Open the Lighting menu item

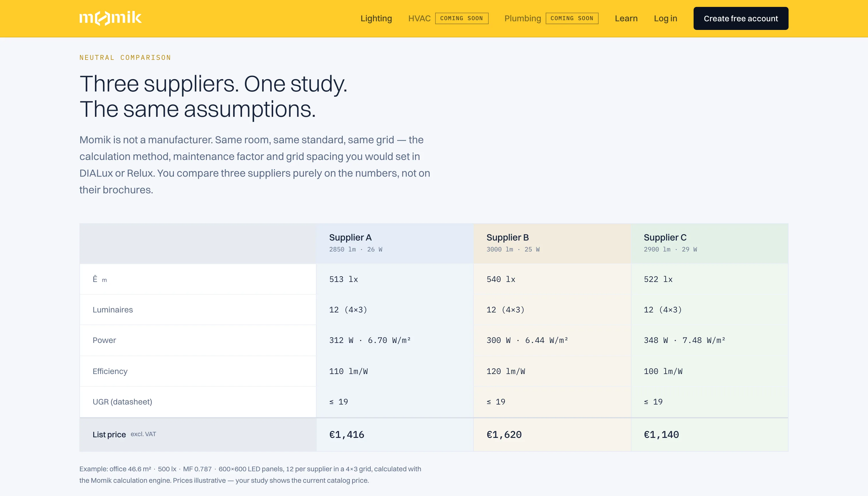click(x=376, y=18)
